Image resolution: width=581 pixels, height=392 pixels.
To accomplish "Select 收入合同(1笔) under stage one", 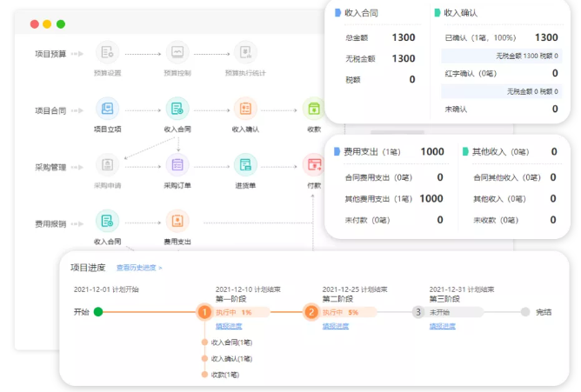I will tap(231, 342).
